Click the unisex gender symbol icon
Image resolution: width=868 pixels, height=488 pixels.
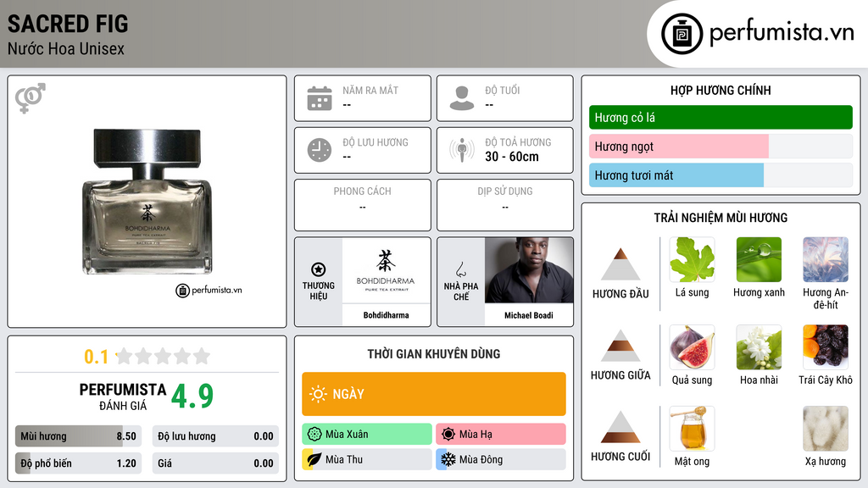[x=31, y=98]
